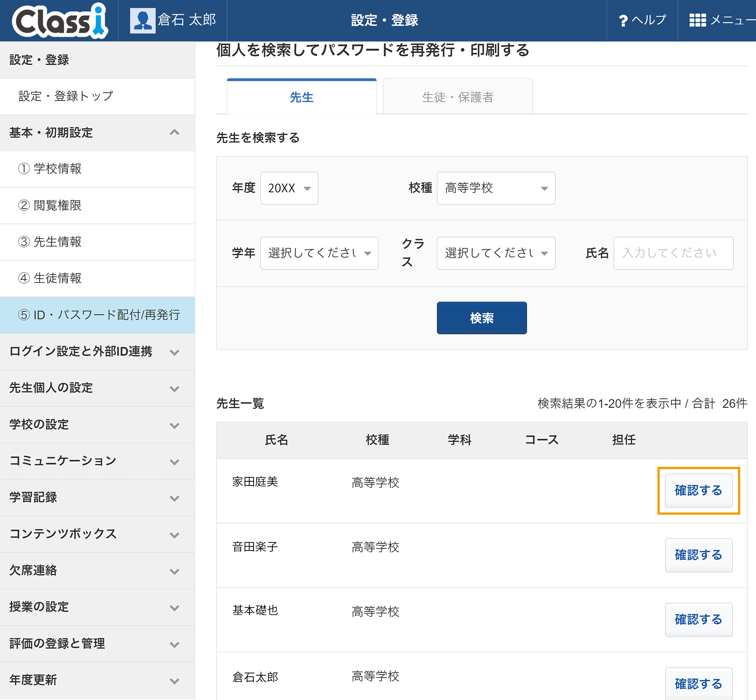
Task: Switch to the 先生 tab
Action: coord(302,97)
